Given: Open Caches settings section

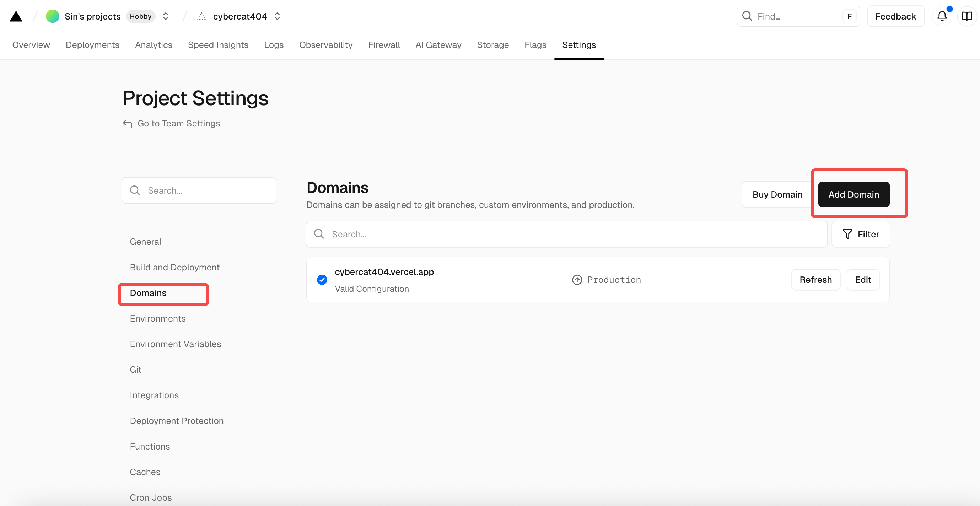Looking at the screenshot, I should pyautogui.click(x=145, y=472).
